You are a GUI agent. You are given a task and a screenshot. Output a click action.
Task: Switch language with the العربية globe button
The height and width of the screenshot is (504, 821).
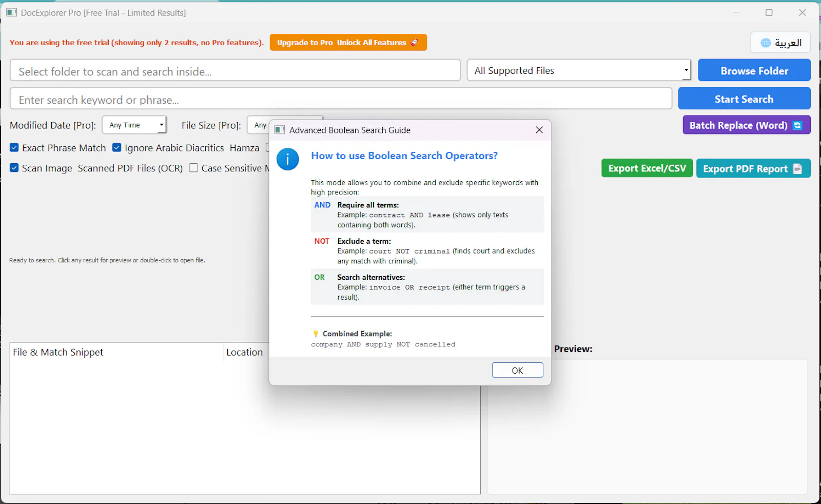[x=780, y=43]
